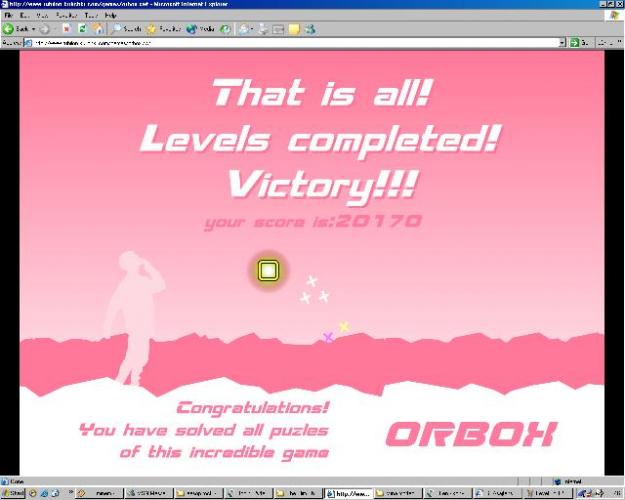Viewport: 625px width, 500px height.
Task: Switch to second taskbar window button
Action: [x=148, y=493]
